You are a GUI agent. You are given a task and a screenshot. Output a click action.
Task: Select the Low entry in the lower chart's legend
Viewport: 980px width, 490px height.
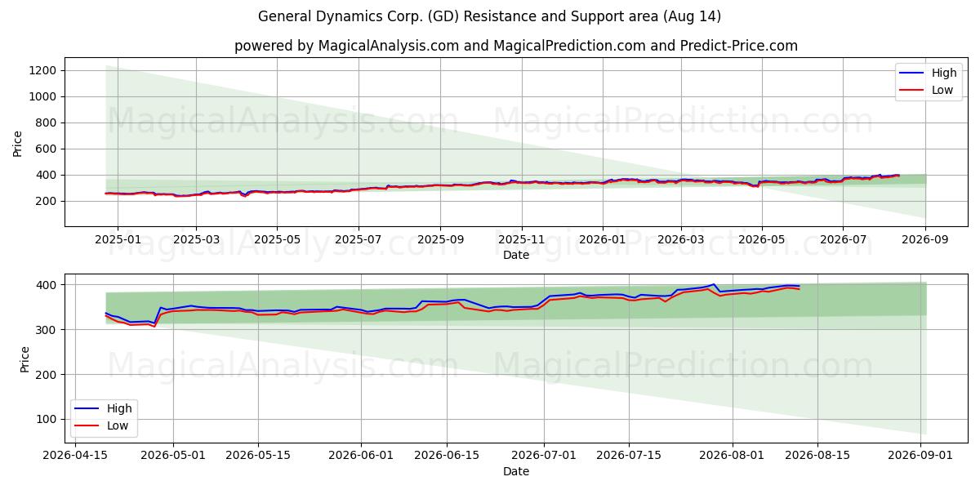[x=103, y=425]
